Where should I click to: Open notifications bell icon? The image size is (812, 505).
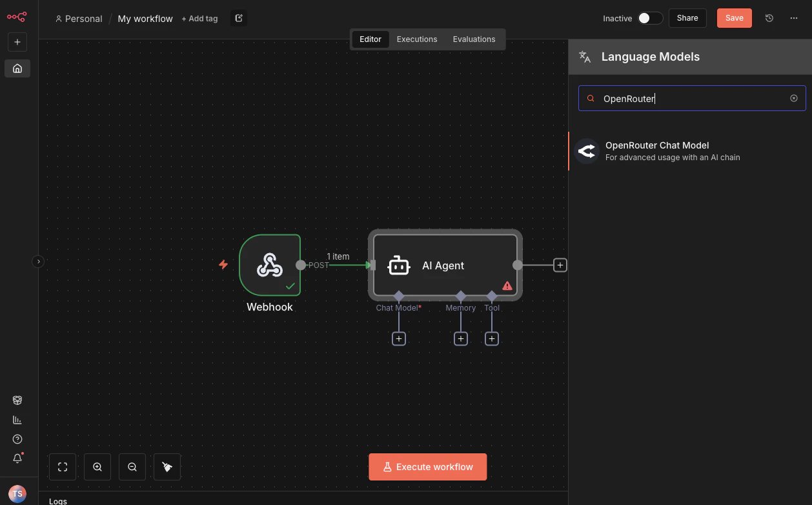tap(17, 459)
